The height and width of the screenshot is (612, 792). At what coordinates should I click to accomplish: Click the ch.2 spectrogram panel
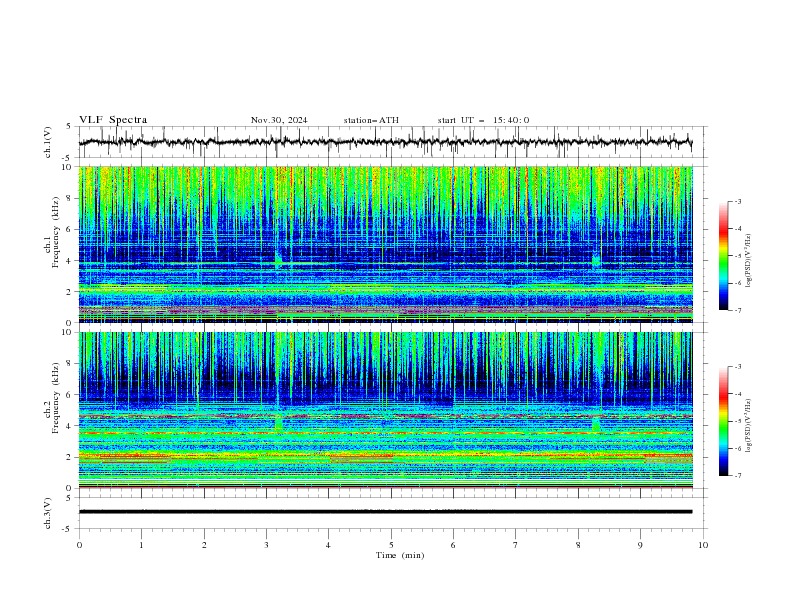(x=386, y=410)
